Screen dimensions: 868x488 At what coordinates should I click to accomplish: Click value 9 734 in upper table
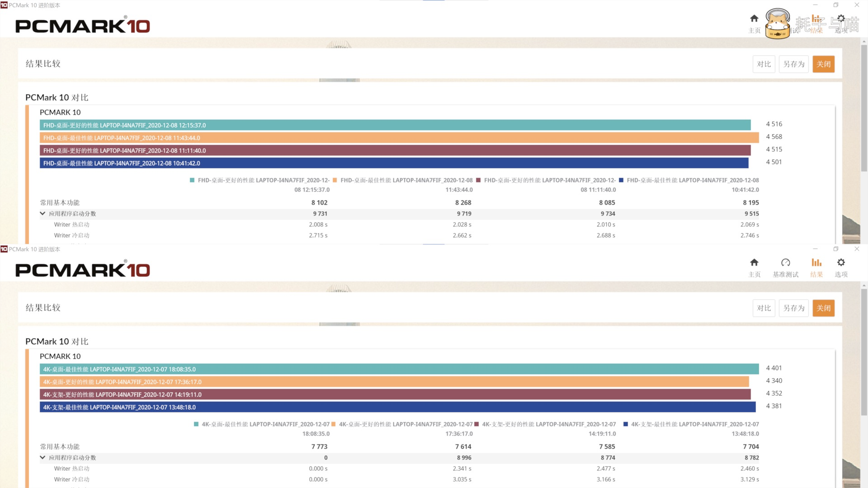(x=608, y=214)
